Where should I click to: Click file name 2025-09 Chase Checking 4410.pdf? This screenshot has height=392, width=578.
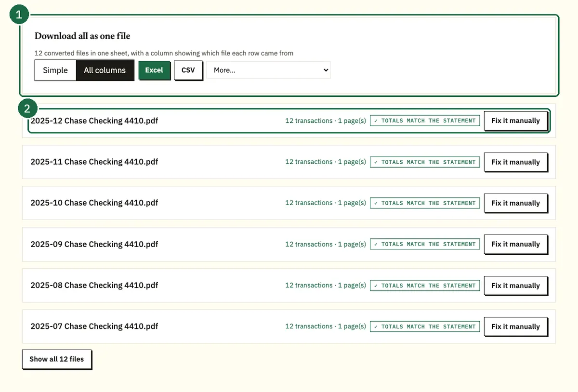pos(94,244)
